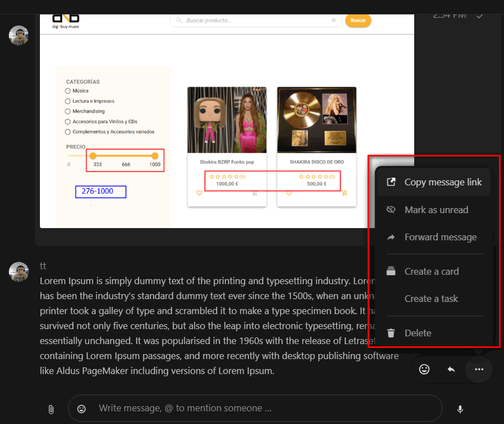Select Forward message in context menu
This screenshot has width=504, height=424.
433,237
